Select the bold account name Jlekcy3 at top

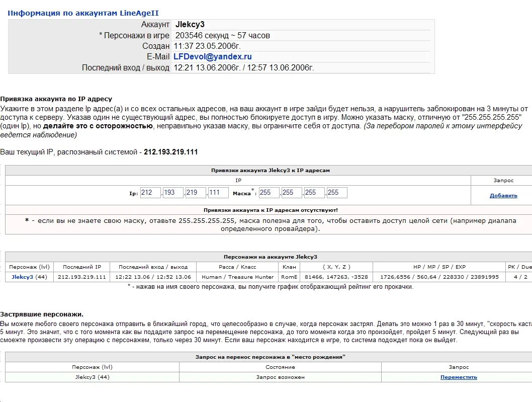pos(190,25)
